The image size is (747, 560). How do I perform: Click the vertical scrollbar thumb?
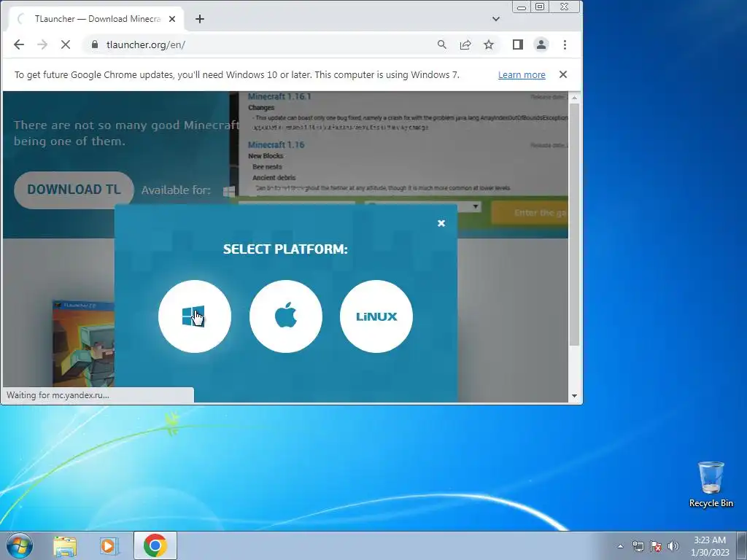574,224
